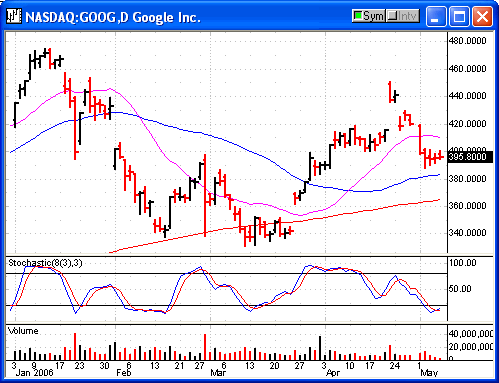Click the Jan 2006 date axis label
This screenshot has height=383, width=499.
click(x=34, y=373)
